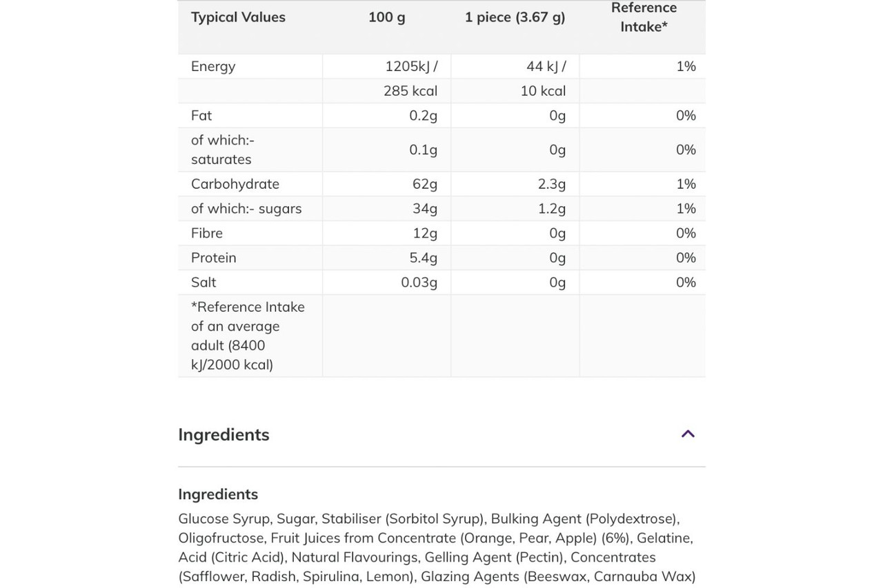This screenshot has width=883, height=588.
Task: Click the of which sugars label
Action: pos(246,209)
